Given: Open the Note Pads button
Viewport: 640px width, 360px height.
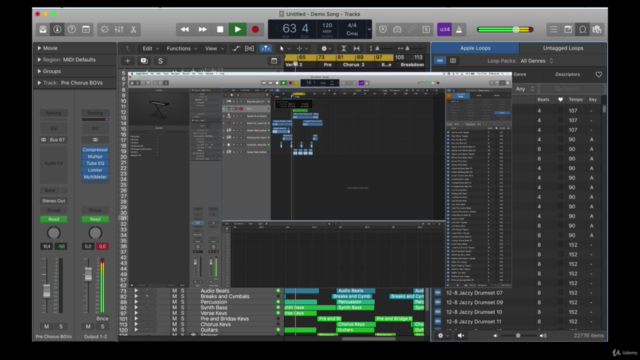Looking at the screenshot, I should click(x=568, y=29).
